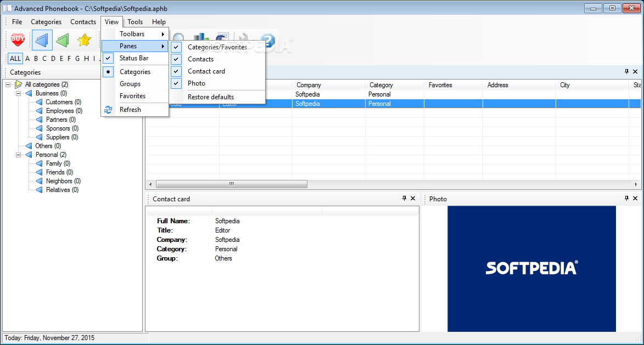
Task: Toggle Status Bar visibility in View menu
Action: [x=135, y=58]
